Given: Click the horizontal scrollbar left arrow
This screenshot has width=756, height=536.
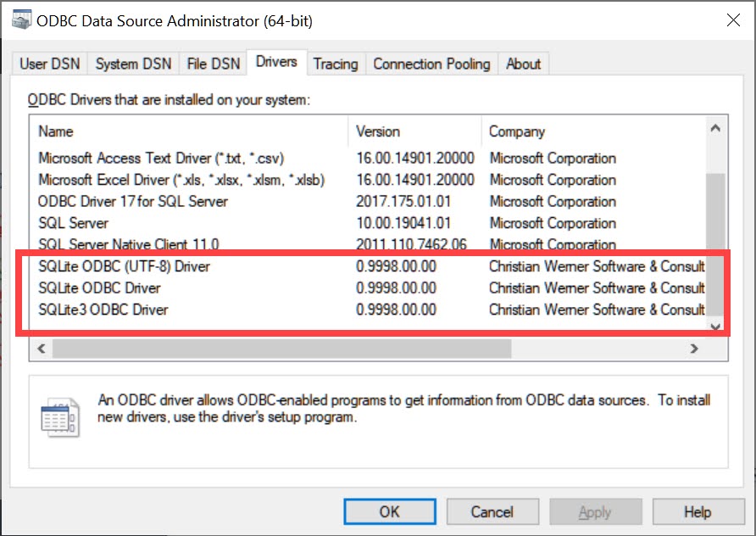Looking at the screenshot, I should pyautogui.click(x=42, y=349).
